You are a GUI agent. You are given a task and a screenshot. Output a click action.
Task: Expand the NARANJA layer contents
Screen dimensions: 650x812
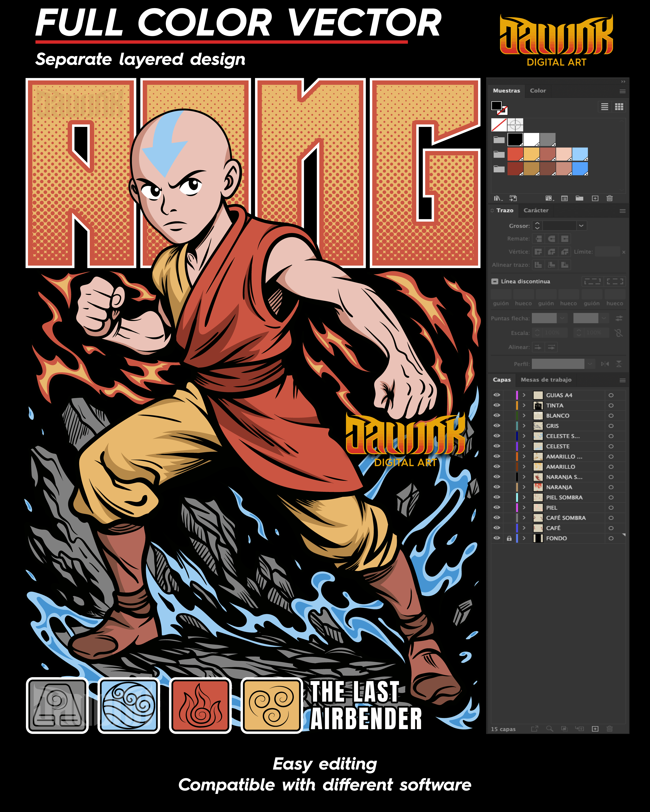click(x=524, y=487)
